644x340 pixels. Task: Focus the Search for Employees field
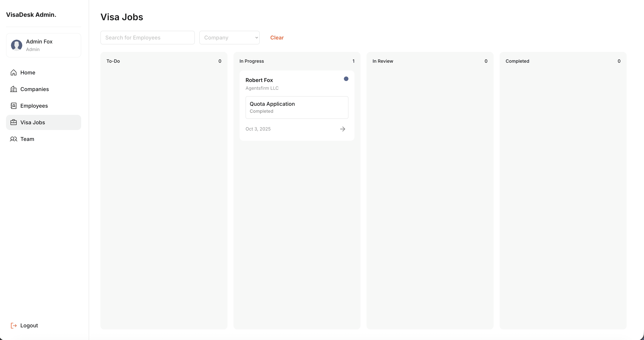pos(147,38)
